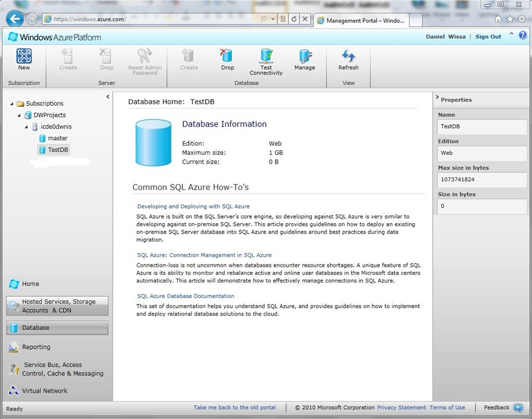Image resolution: width=532 pixels, height=419 pixels.
Task: Select the TestDB database in tree
Action: click(53, 149)
